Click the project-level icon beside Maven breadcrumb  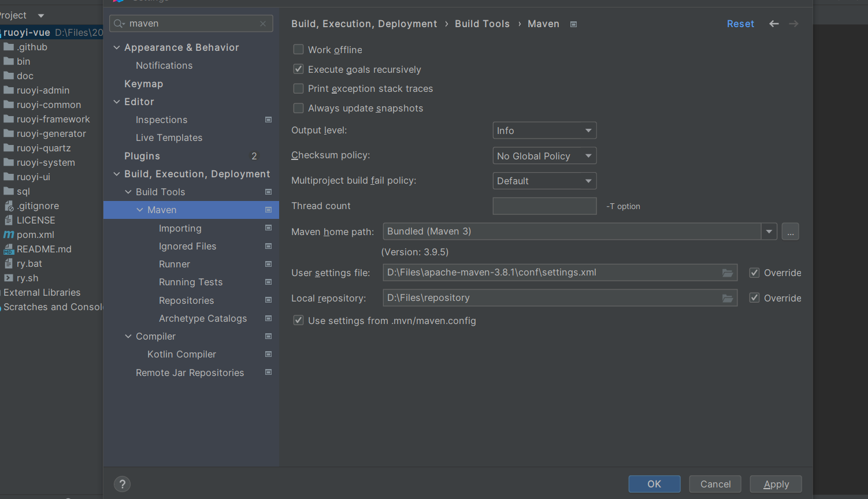(x=573, y=24)
